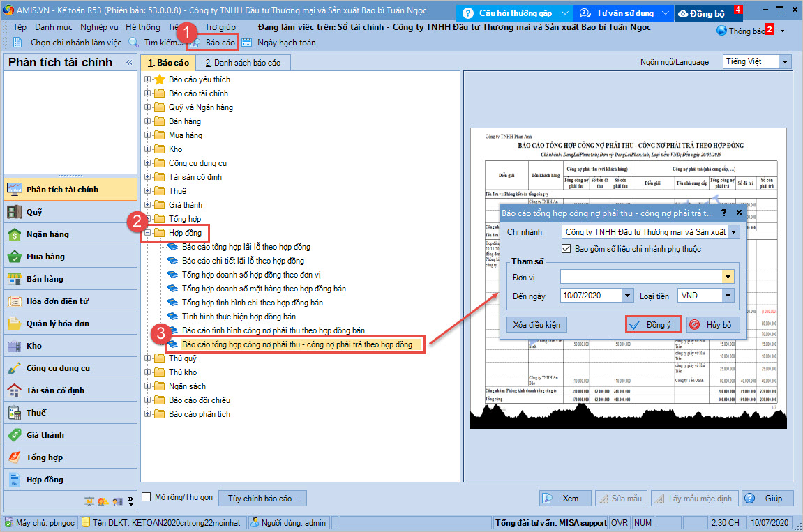Toggle the Mở rộng/Thu gọn checkbox

(147, 497)
